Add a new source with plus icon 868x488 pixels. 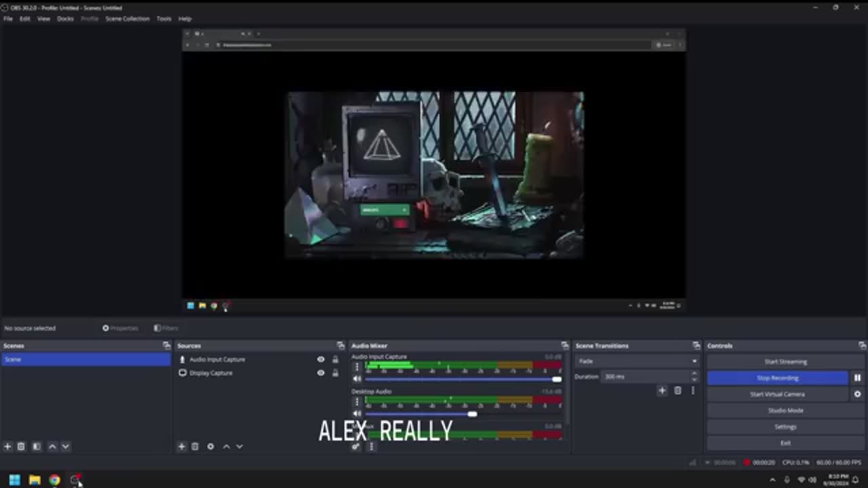click(x=181, y=447)
